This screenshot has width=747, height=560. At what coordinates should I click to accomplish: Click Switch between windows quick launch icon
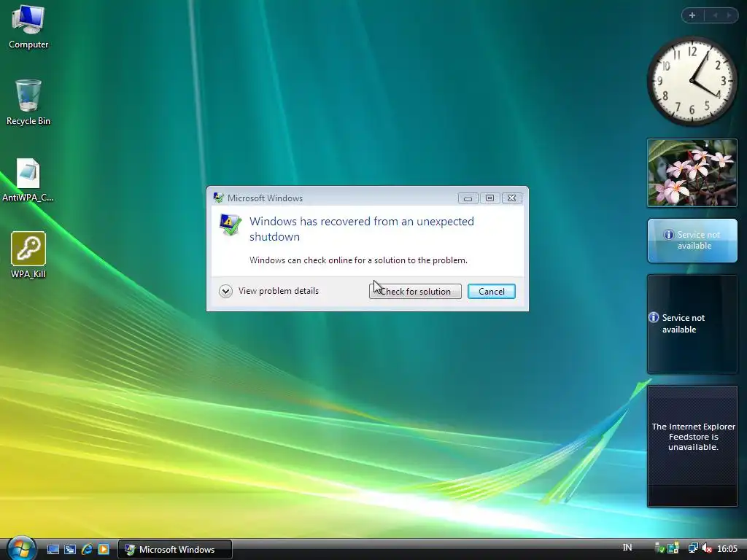[70, 550]
